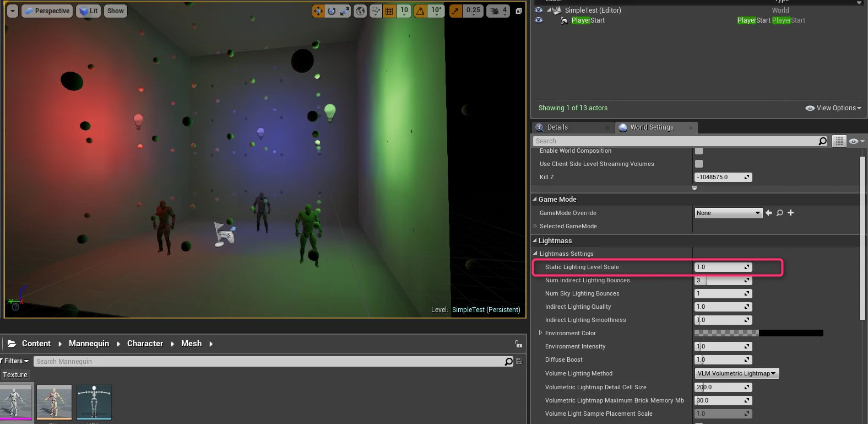Open details view options eye icon

tap(856, 141)
